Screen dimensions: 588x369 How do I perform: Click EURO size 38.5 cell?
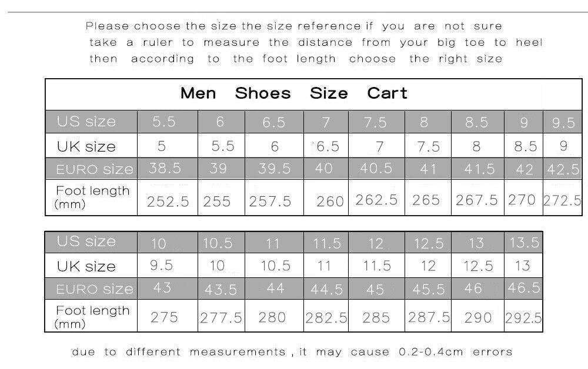[168, 169]
